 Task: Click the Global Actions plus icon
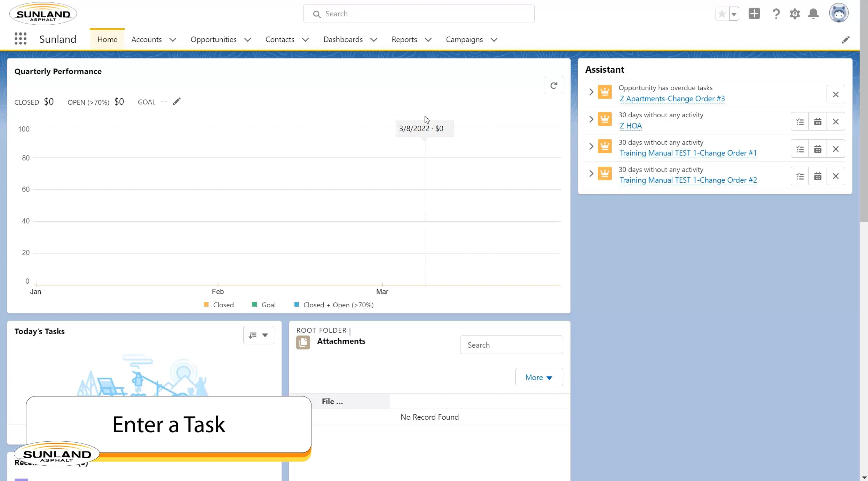(754, 14)
